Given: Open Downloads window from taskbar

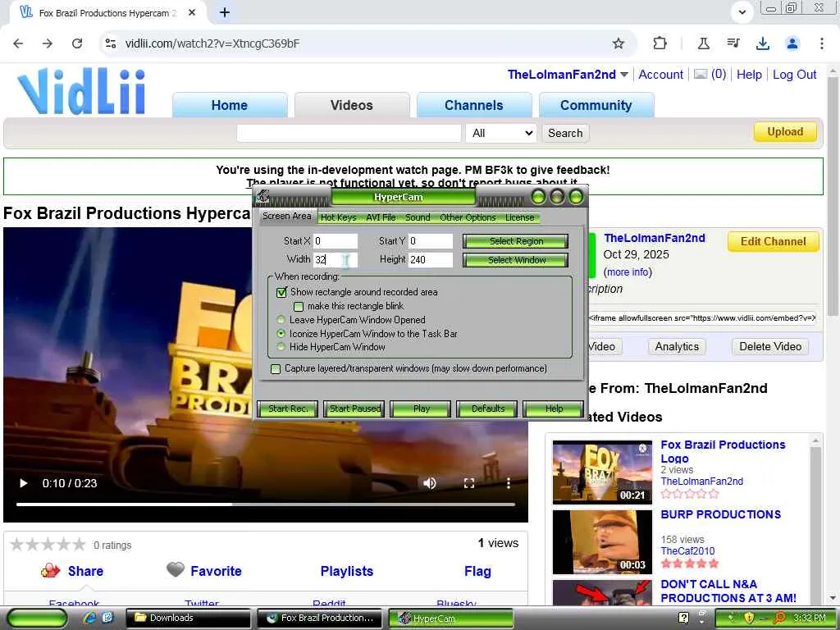Looking at the screenshot, I should click(x=188, y=618).
